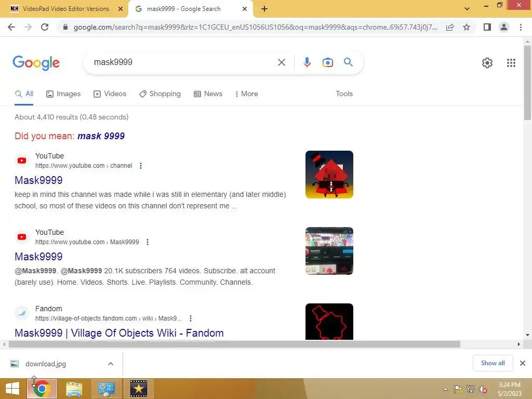
Task: Expand the More search filters menu
Action: [x=246, y=94]
